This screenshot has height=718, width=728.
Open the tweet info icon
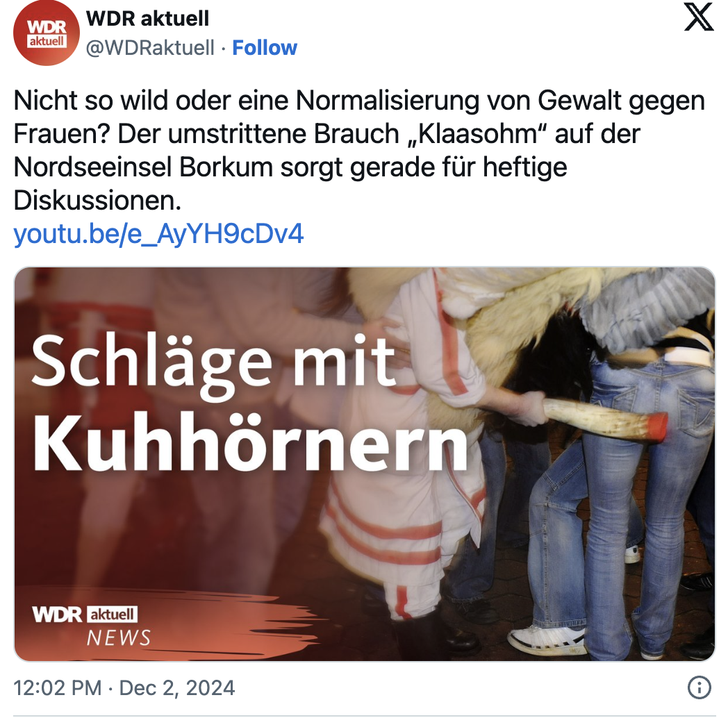click(700, 687)
